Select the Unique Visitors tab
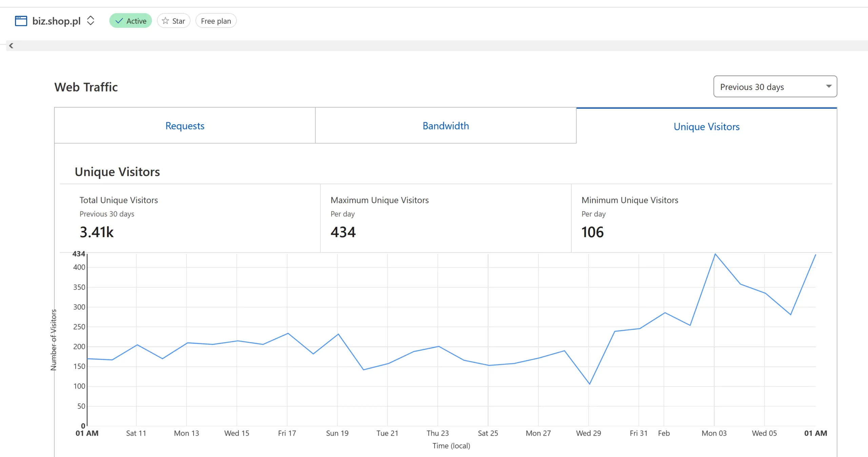This screenshot has width=868, height=457. 706,126
